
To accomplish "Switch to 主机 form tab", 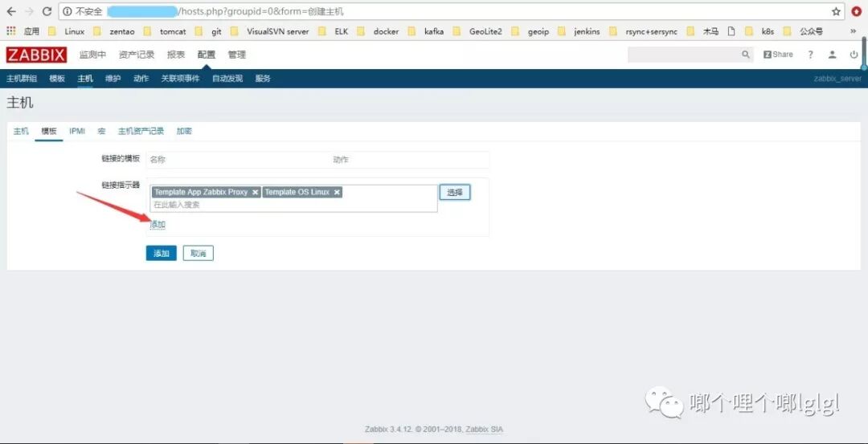I will click(21, 131).
